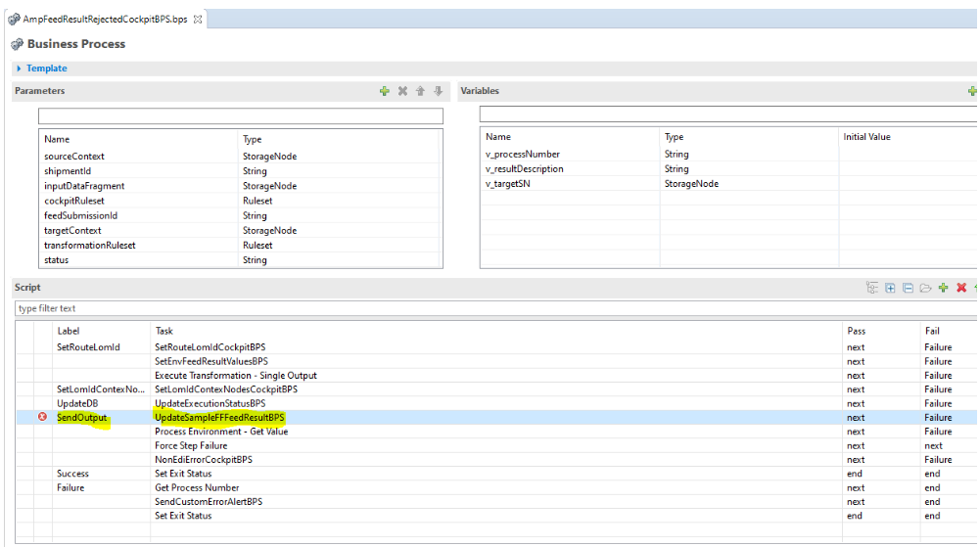Click Variables Initial Value column header
The image size is (980, 547).
(x=866, y=137)
